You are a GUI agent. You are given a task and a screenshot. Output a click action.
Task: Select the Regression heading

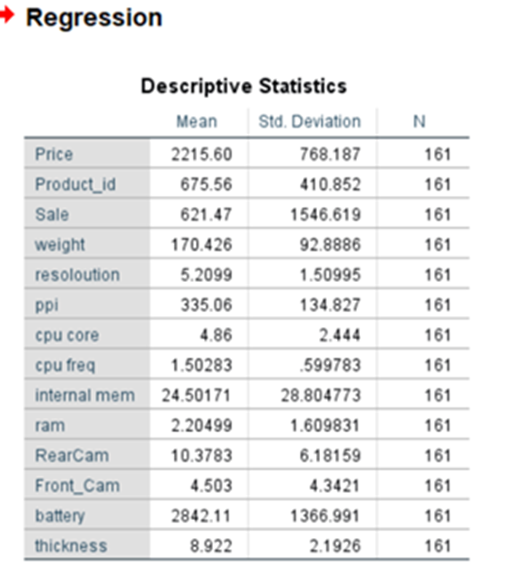tap(94, 17)
